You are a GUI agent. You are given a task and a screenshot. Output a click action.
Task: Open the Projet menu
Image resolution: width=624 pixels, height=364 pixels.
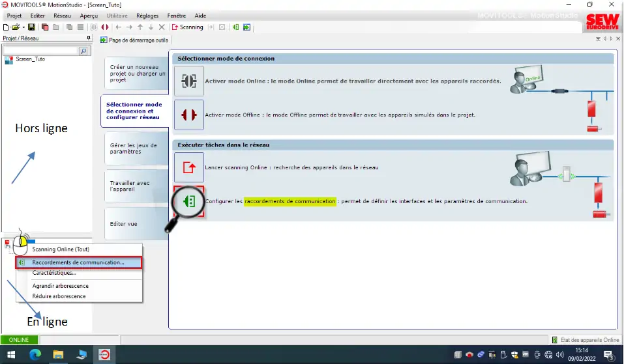[x=14, y=16]
